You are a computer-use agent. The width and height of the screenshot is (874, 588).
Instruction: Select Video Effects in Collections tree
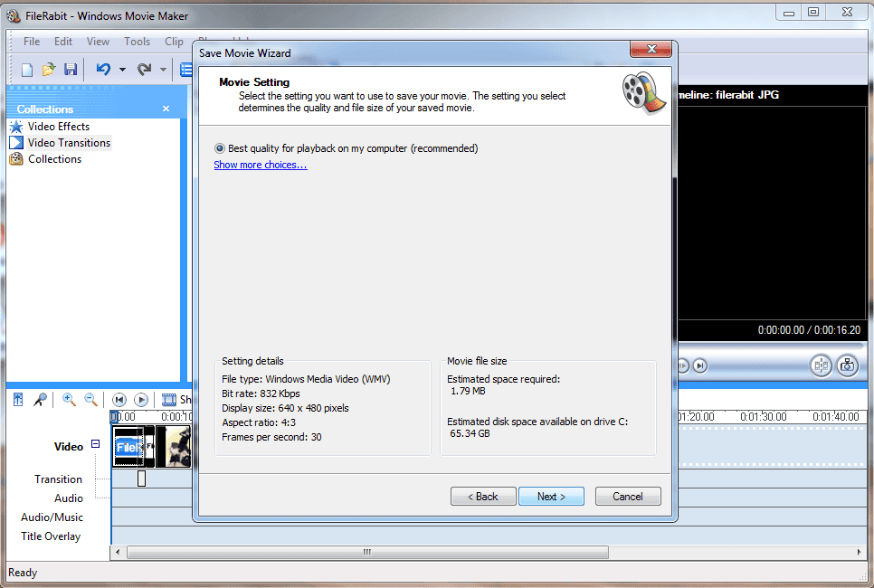[59, 127]
